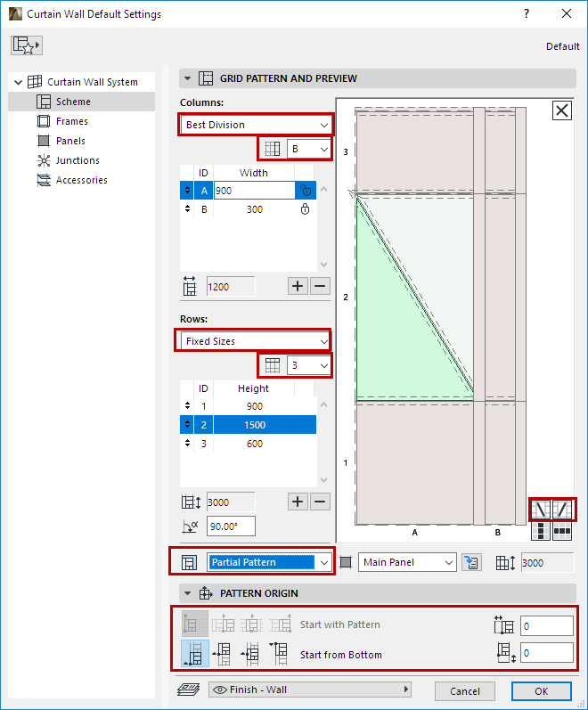
Task: Click the width field of column A
Action: pyautogui.click(x=254, y=191)
